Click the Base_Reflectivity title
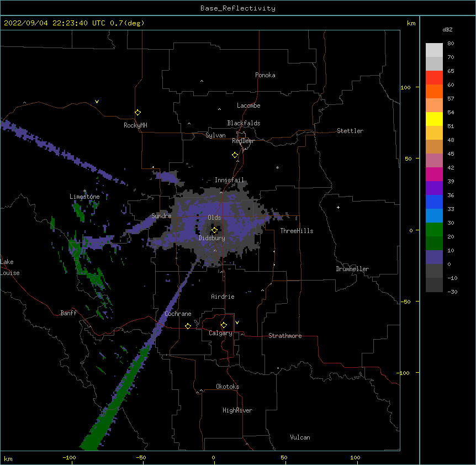 click(238, 8)
